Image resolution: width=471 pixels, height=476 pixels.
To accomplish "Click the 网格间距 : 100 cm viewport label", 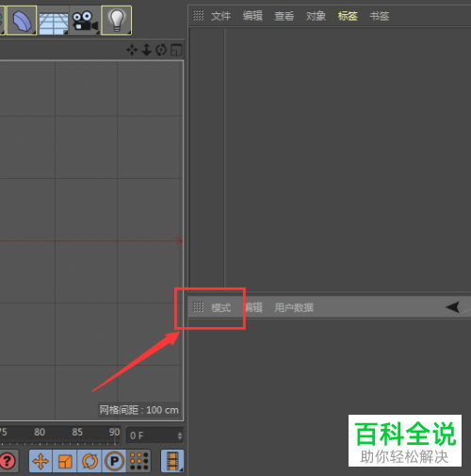I will point(139,410).
